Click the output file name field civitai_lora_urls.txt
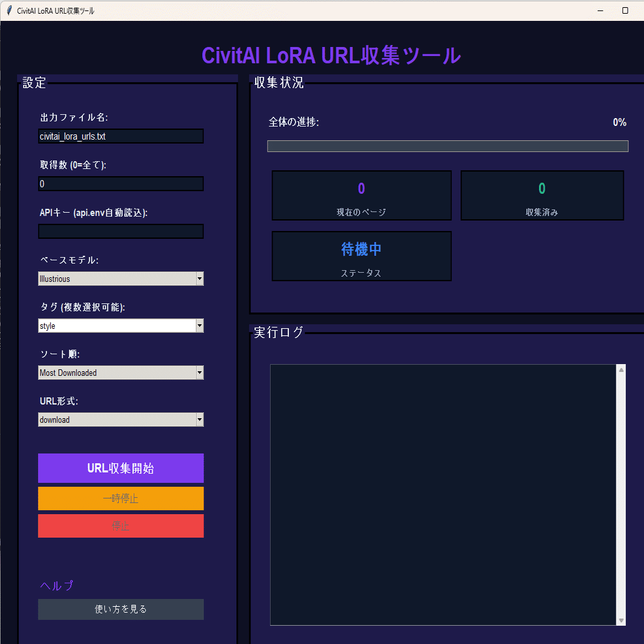Screen dimensions: 644x644 click(x=121, y=136)
